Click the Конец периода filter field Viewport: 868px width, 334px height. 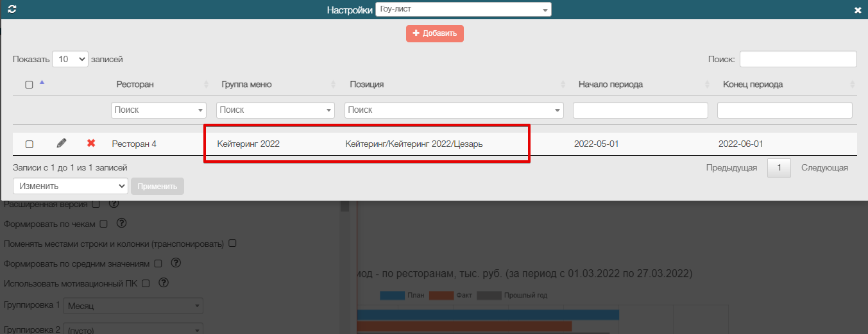coord(785,110)
